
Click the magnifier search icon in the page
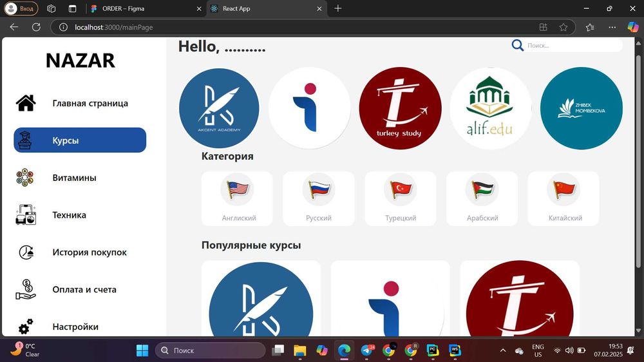[518, 45]
